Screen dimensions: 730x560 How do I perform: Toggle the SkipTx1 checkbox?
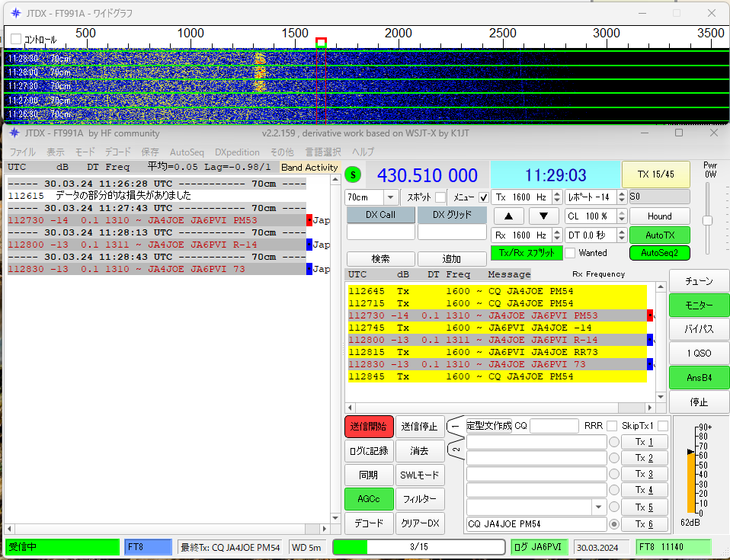click(663, 426)
